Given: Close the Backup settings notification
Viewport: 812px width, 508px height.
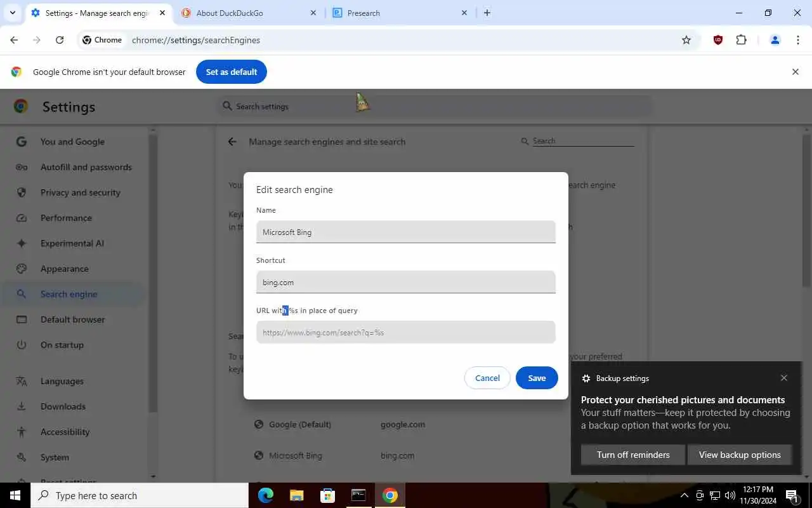Looking at the screenshot, I should pyautogui.click(x=784, y=378).
